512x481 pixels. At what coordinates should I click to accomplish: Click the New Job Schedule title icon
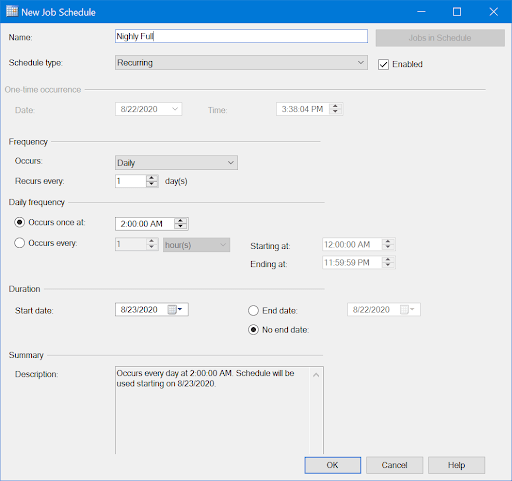(x=12, y=11)
